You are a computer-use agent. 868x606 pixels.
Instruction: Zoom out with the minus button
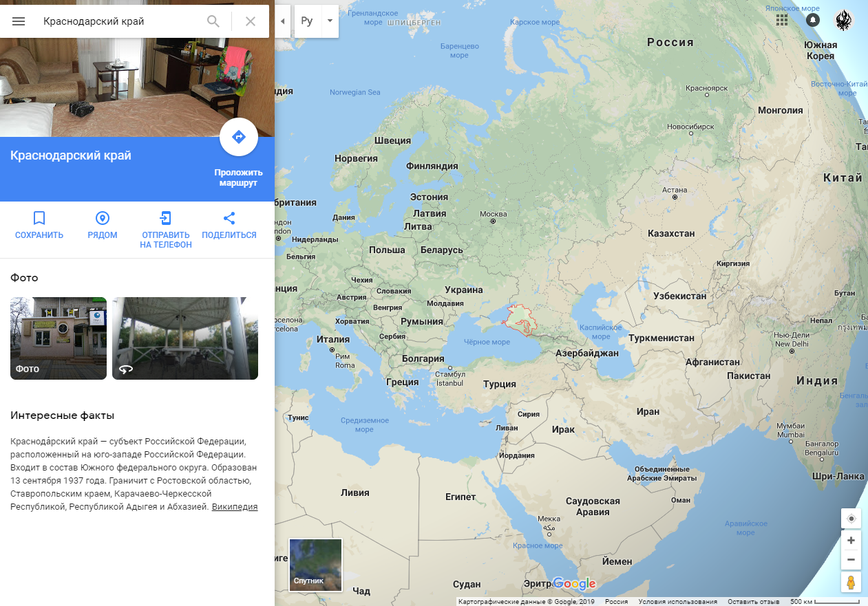click(x=851, y=560)
